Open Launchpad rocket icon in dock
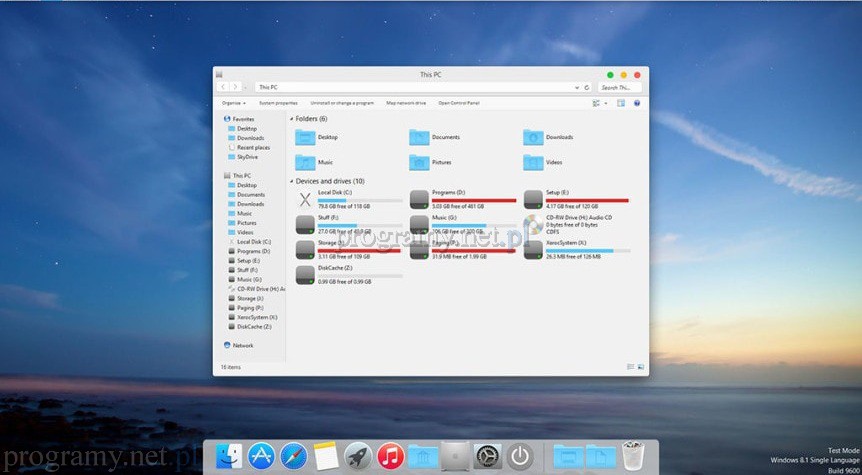The width and height of the screenshot is (862, 475). click(358, 456)
